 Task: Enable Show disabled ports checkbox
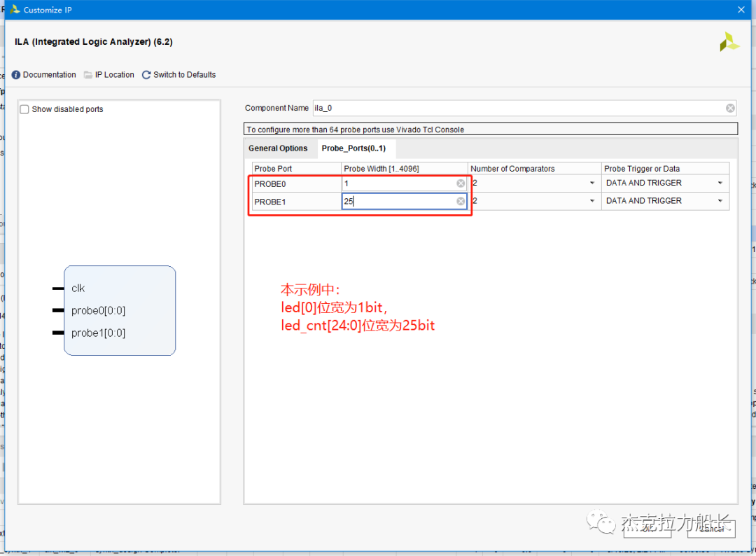[x=24, y=109]
